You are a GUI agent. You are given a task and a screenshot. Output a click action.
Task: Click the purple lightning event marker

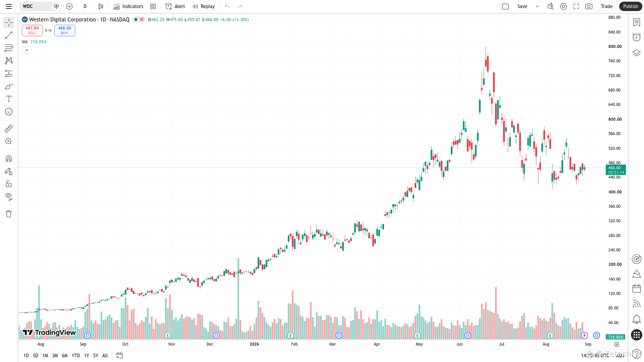pyautogui.click(x=584, y=335)
